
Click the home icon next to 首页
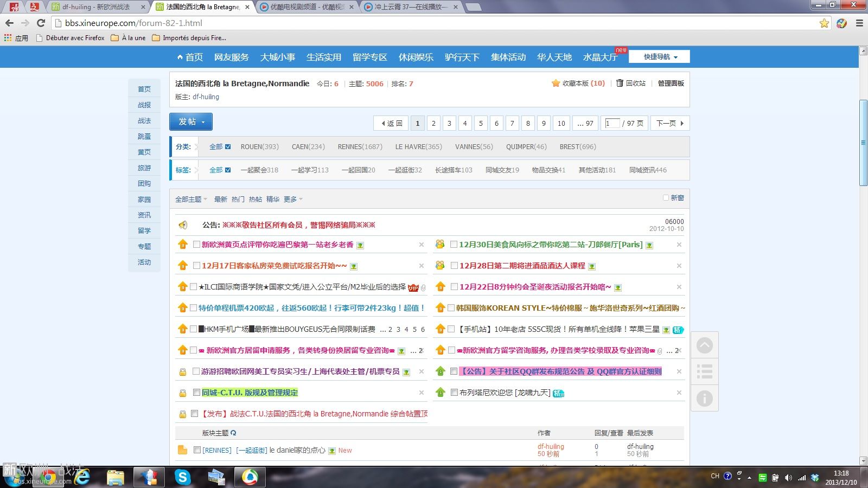tap(180, 57)
